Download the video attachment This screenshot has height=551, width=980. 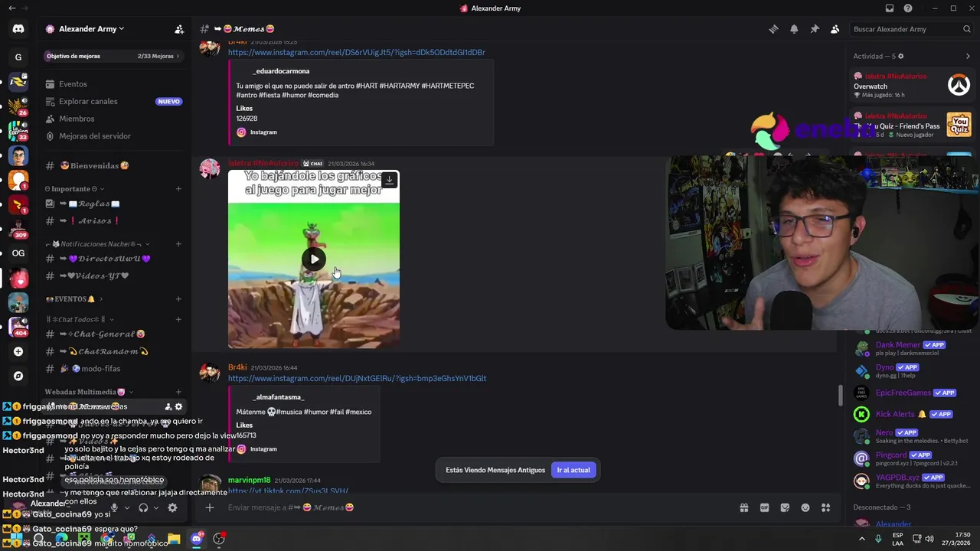(x=389, y=180)
